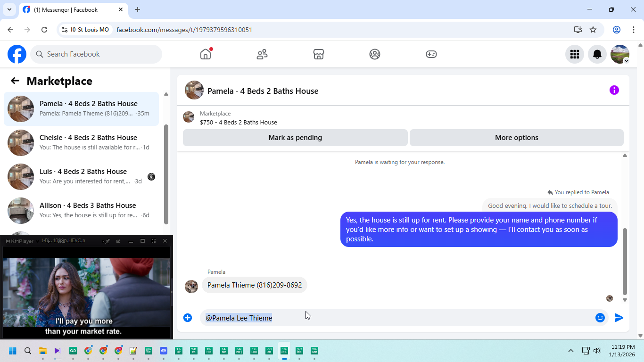Click the message composer text field
The height and width of the screenshot is (362, 644).
click(x=395, y=318)
